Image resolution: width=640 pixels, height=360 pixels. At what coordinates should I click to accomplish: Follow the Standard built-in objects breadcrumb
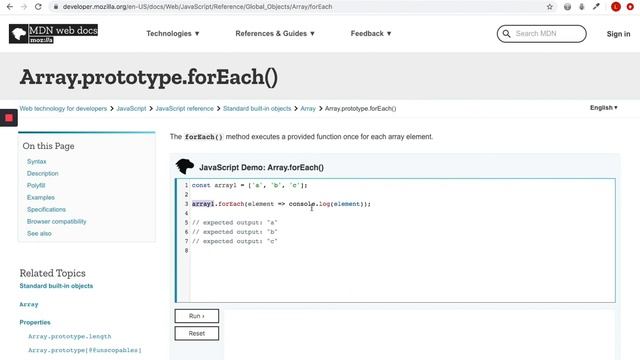pos(257,109)
